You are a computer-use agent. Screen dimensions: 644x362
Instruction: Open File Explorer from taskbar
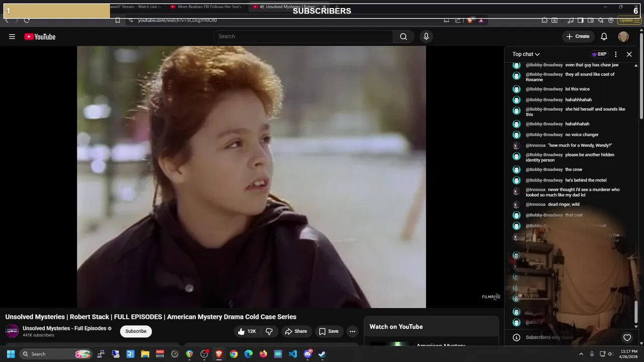point(145,354)
